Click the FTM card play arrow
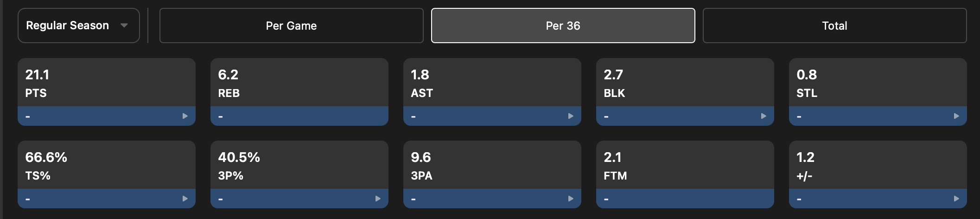This screenshot has width=980, height=219. [764, 199]
